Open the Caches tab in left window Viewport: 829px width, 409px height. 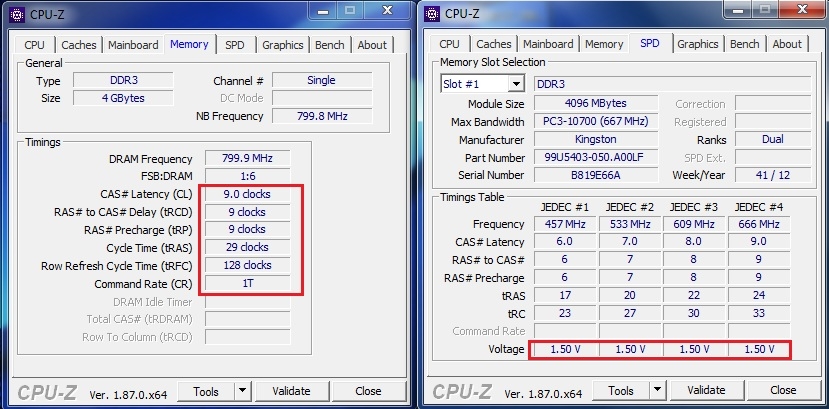[x=79, y=45]
